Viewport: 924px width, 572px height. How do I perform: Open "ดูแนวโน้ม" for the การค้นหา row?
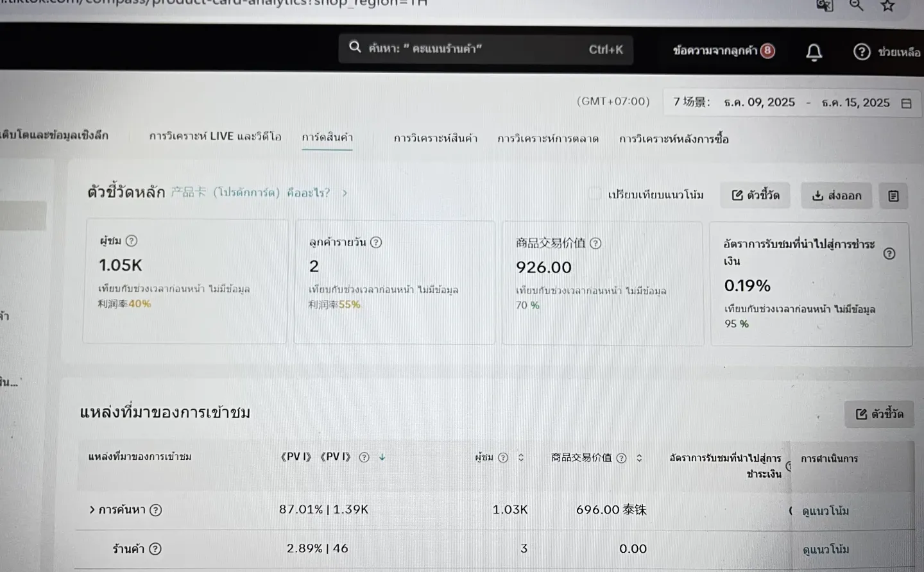pyautogui.click(x=825, y=511)
